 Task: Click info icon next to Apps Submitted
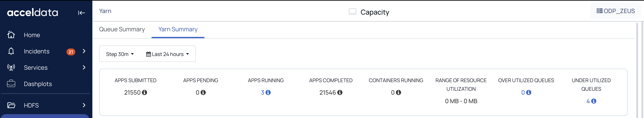tap(145, 92)
